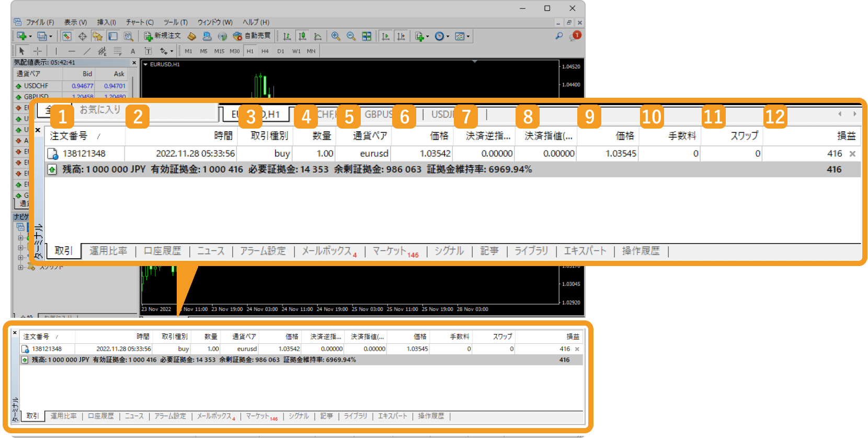Open a new chart from toolbar

coord(21,36)
